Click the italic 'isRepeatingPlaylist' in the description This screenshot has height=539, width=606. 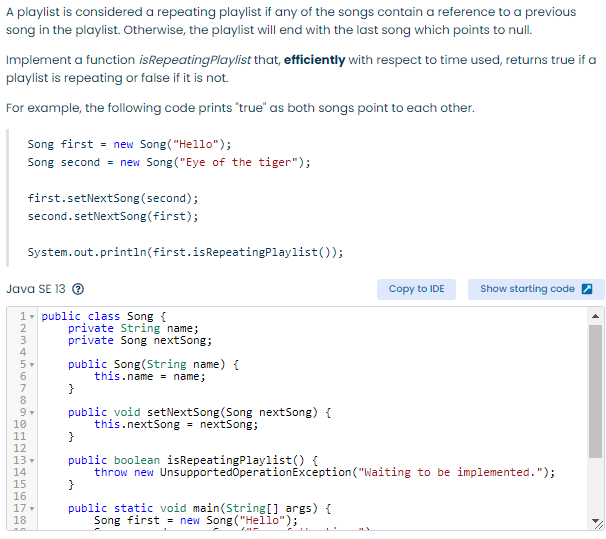tap(194, 60)
